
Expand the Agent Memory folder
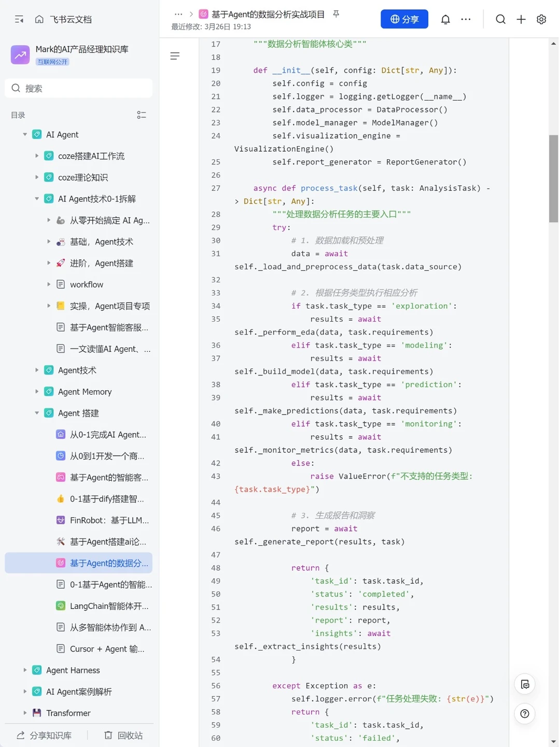pyautogui.click(x=37, y=392)
